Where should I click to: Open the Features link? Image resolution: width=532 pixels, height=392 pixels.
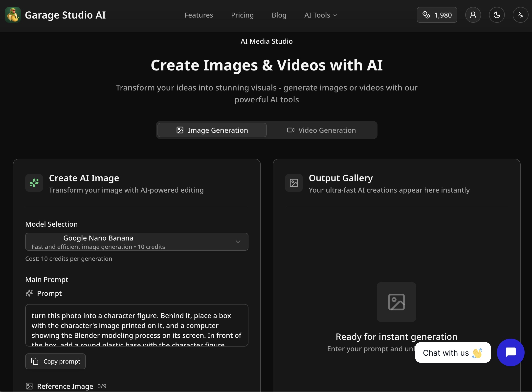click(x=199, y=15)
